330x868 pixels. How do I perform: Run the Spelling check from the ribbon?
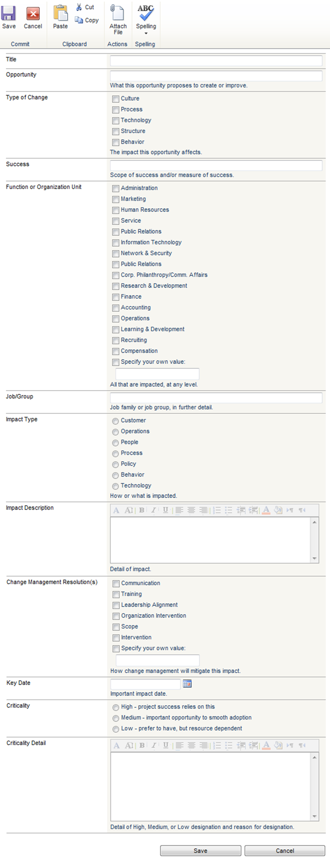click(x=146, y=13)
